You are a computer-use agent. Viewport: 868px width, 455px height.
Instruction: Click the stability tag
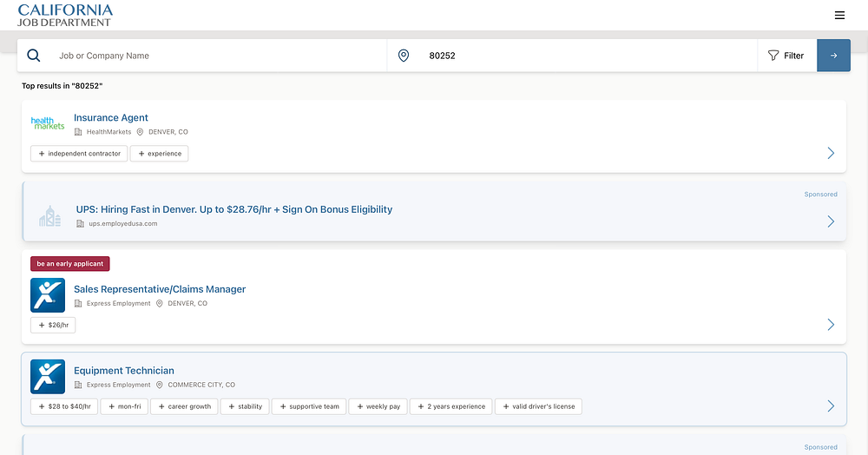coord(245,406)
